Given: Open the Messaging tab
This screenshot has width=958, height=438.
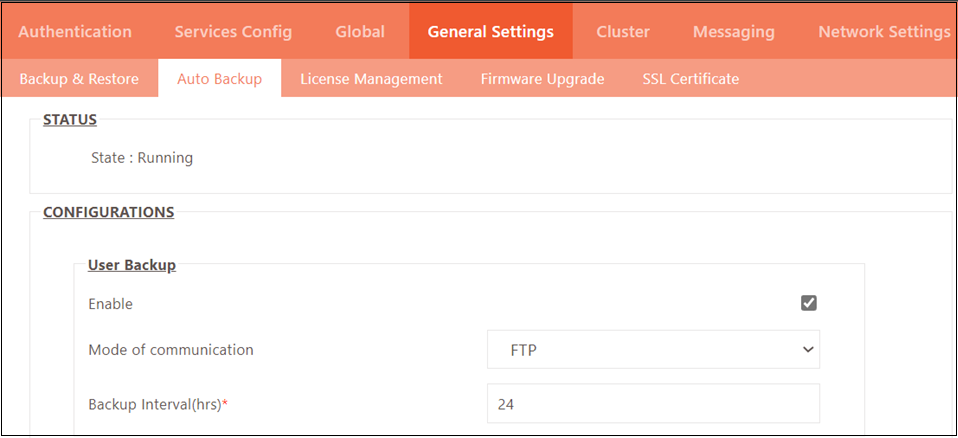Looking at the screenshot, I should click(734, 32).
